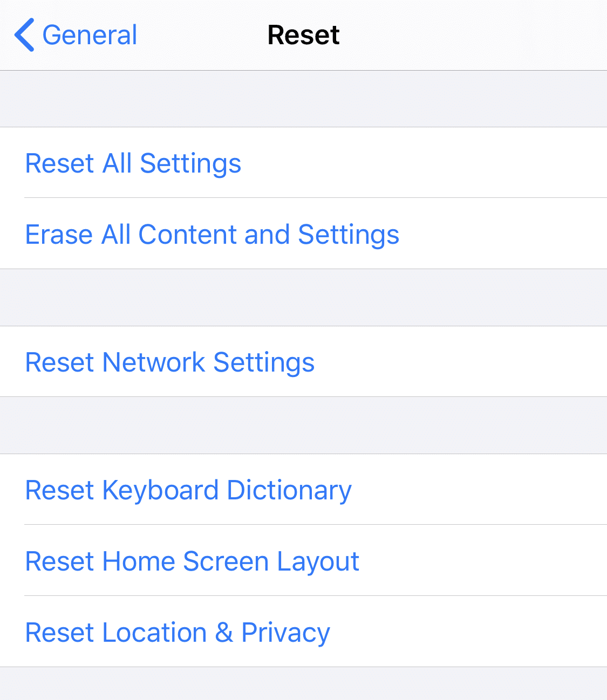Restore the default home screen arrangement

point(192,561)
